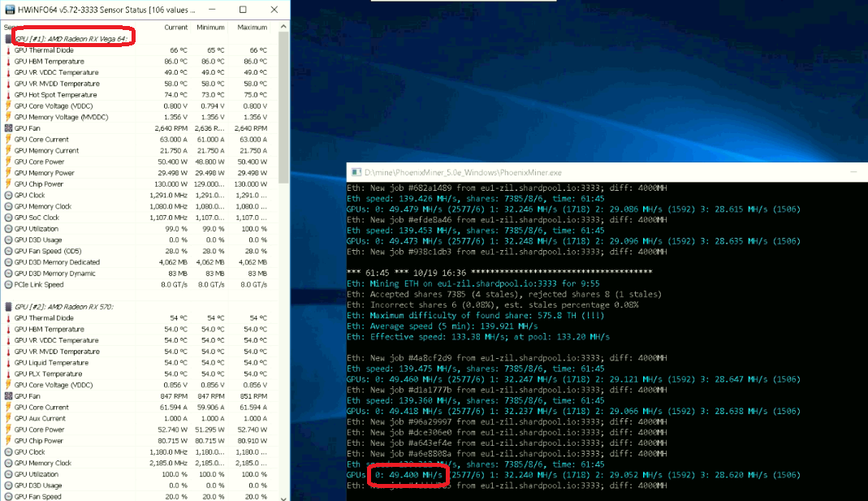Select the GPU [#1]: AMD Radeon RX Vega 64 header row

pos(71,39)
